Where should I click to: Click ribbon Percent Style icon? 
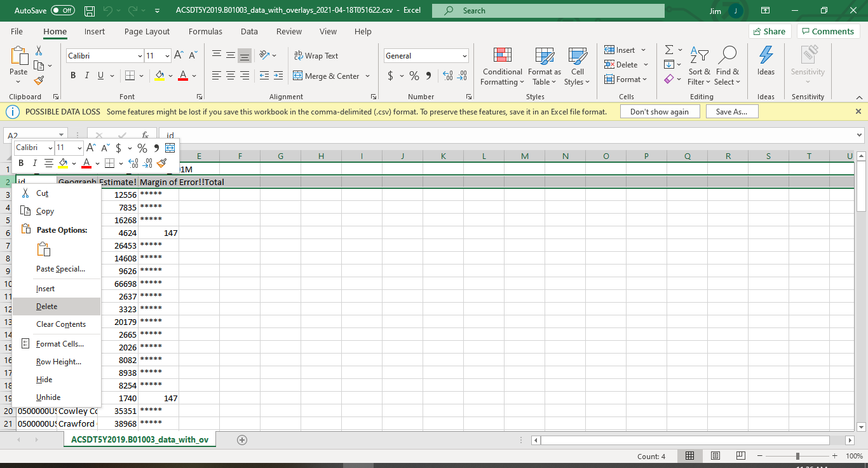(x=414, y=76)
